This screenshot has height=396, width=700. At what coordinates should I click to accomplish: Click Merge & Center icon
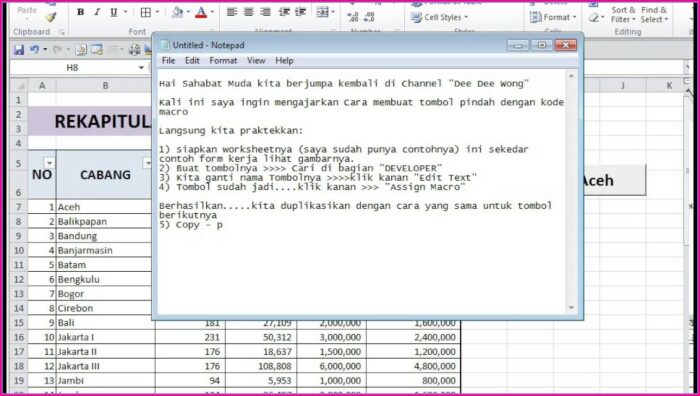pyautogui.click(x=322, y=13)
